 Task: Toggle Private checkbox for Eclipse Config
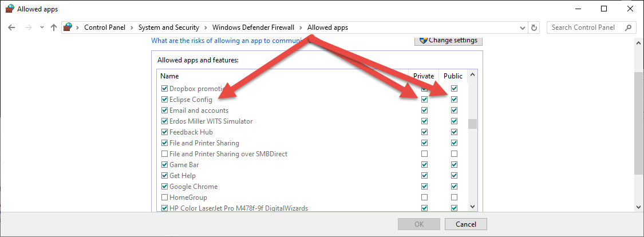[424, 99]
